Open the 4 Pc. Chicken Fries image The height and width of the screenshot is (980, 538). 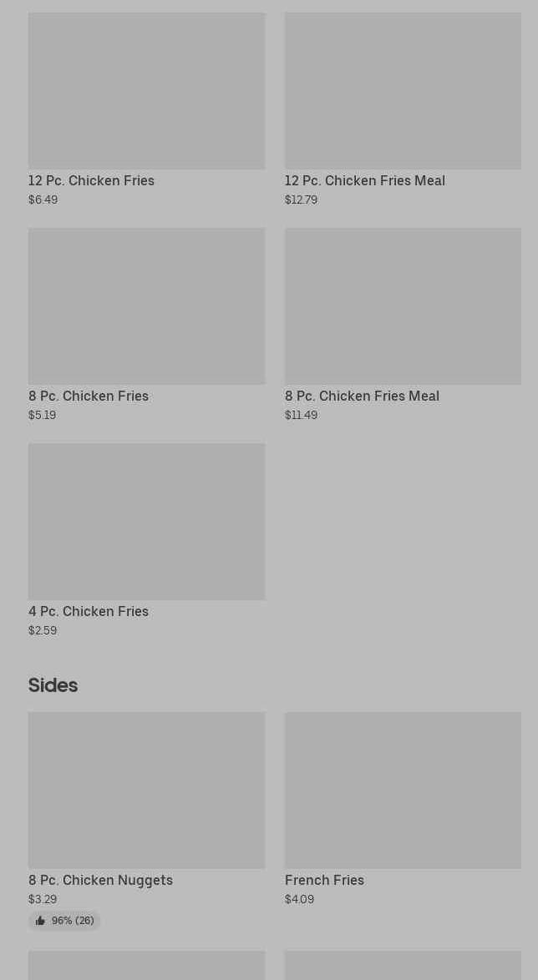(146, 522)
